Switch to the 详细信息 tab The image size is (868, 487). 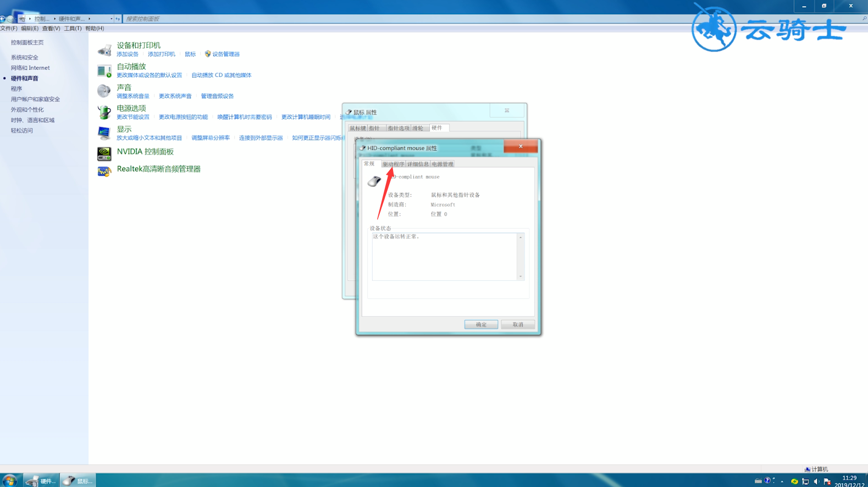pos(418,164)
